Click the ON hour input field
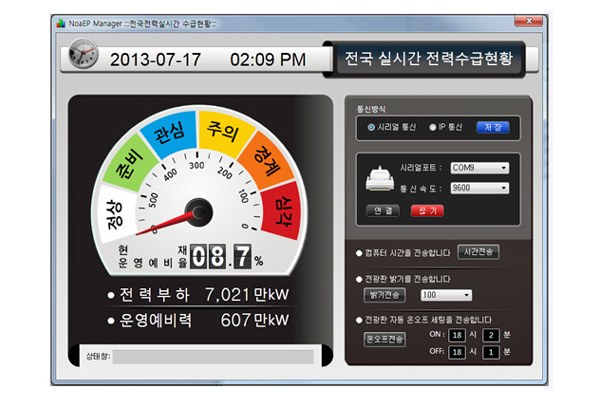 (x=456, y=335)
